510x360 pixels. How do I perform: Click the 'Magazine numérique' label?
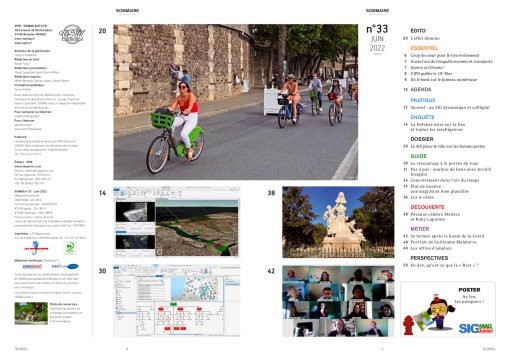pyautogui.click(x=28, y=260)
